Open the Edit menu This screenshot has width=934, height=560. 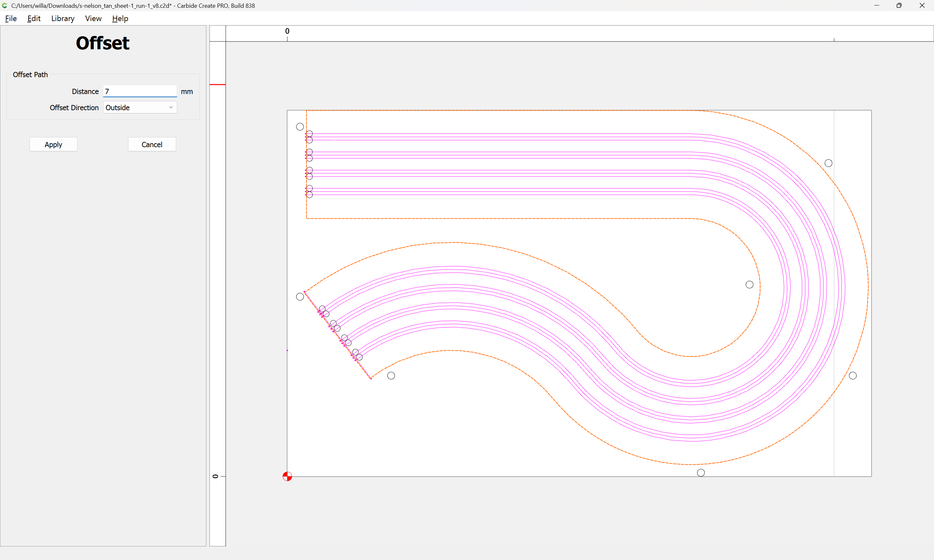coord(34,18)
